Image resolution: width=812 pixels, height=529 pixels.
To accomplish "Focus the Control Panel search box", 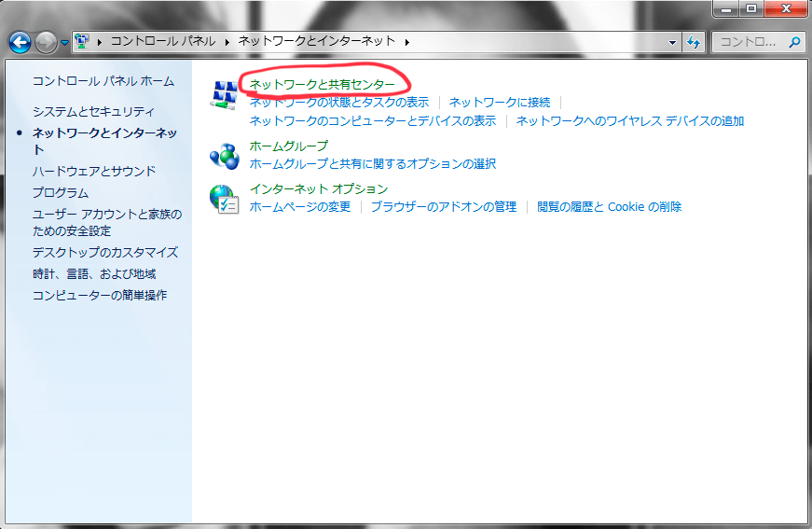I will 759,43.
